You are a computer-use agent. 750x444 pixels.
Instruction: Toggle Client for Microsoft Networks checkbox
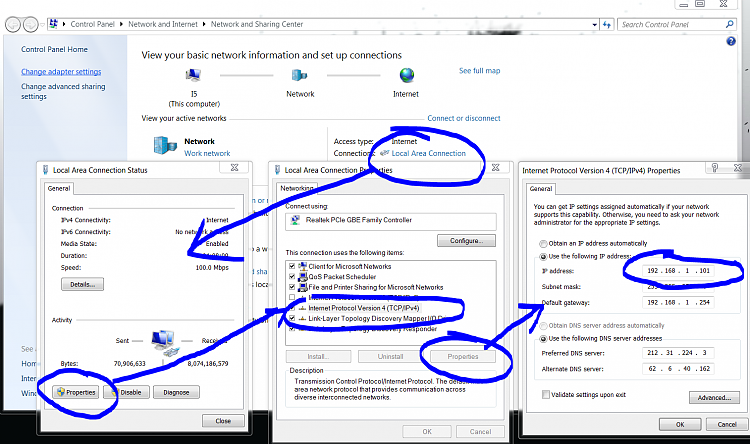[292, 266]
